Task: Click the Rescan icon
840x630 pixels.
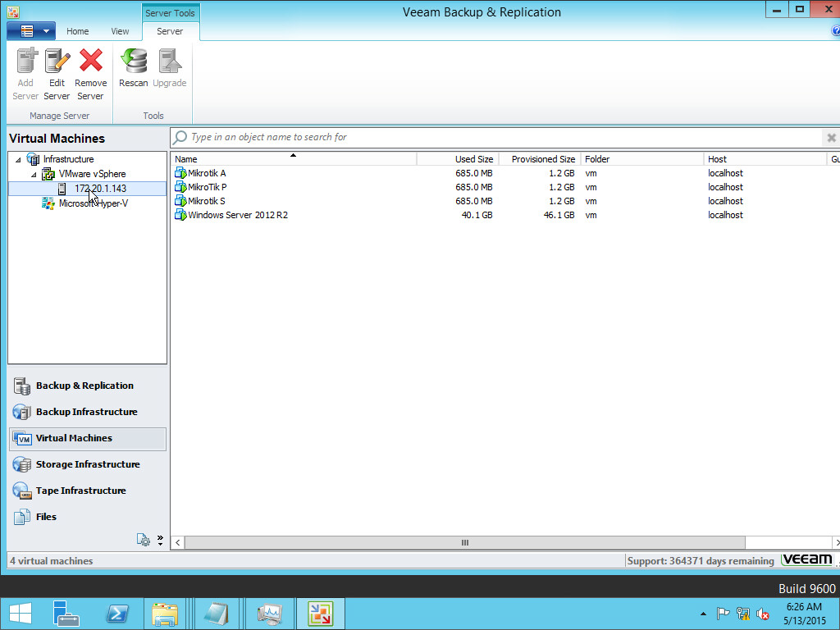Action: pos(134,61)
